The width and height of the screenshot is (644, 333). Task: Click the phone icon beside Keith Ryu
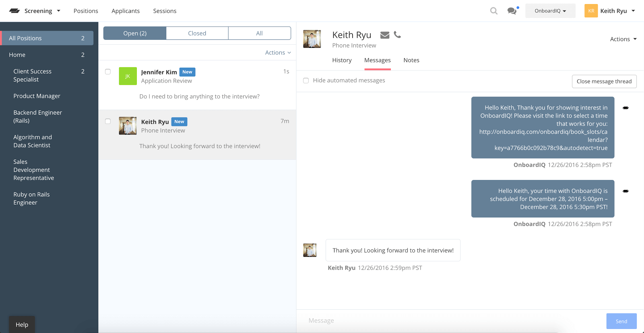[397, 35]
